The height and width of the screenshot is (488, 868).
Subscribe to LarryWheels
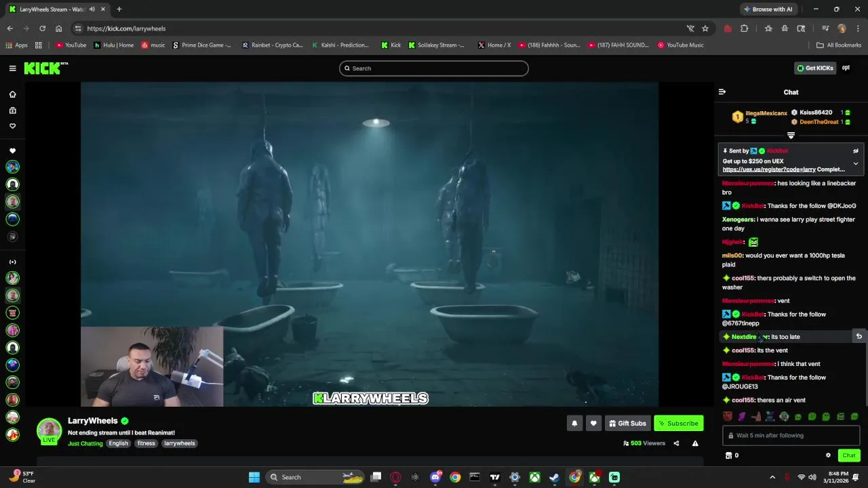tap(678, 423)
